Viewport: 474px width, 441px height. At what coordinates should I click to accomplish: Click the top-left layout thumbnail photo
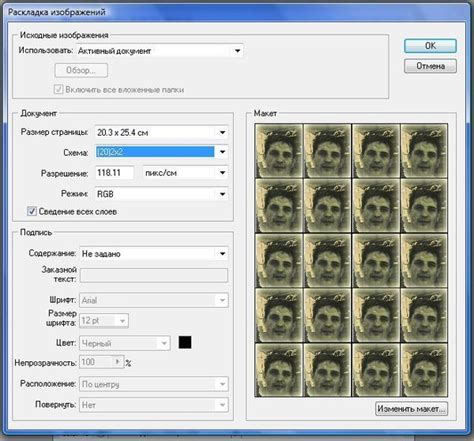(x=279, y=151)
